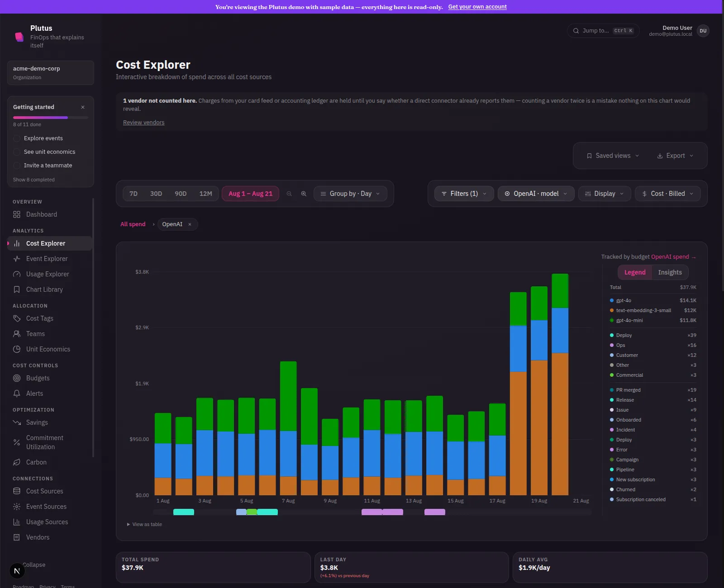This screenshot has width=724, height=588.
Task: Open acme-demo-corp organization switcher
Action: click(x=51, y=72)
